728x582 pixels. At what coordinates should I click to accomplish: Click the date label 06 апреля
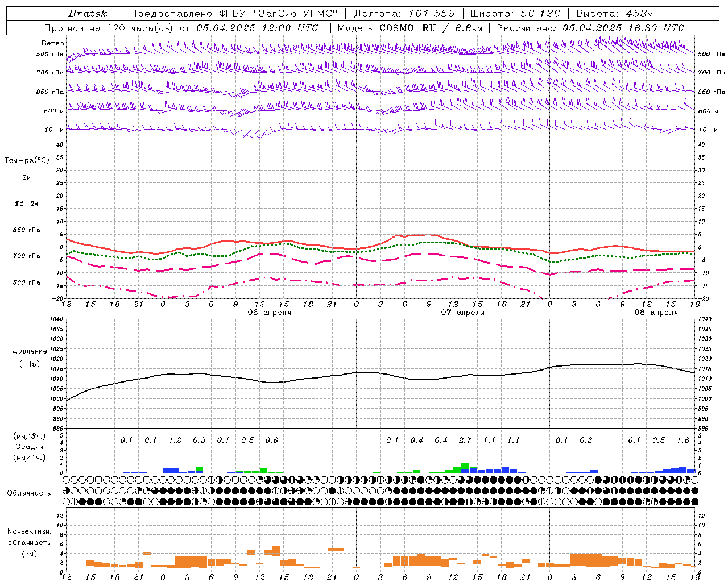point(270,313)
